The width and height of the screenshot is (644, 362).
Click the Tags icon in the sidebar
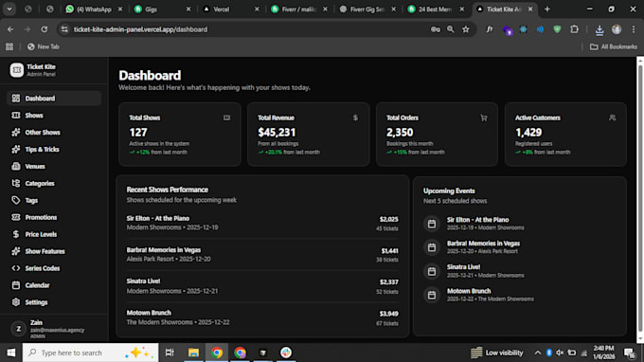coord(15,200)
